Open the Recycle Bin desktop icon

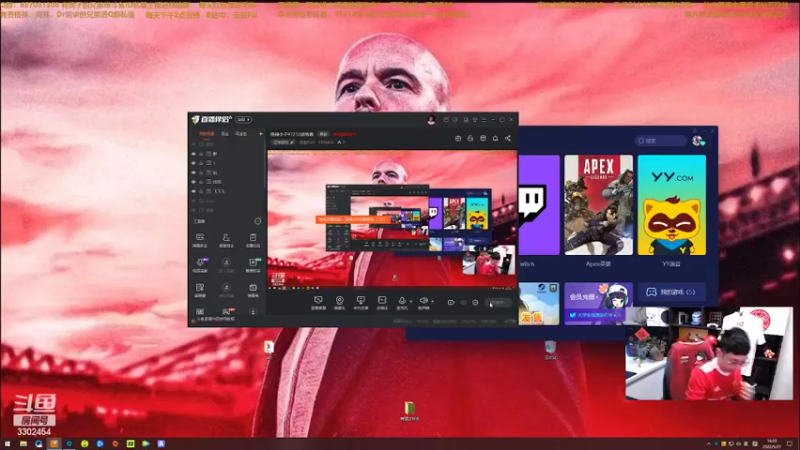[550, 351]
